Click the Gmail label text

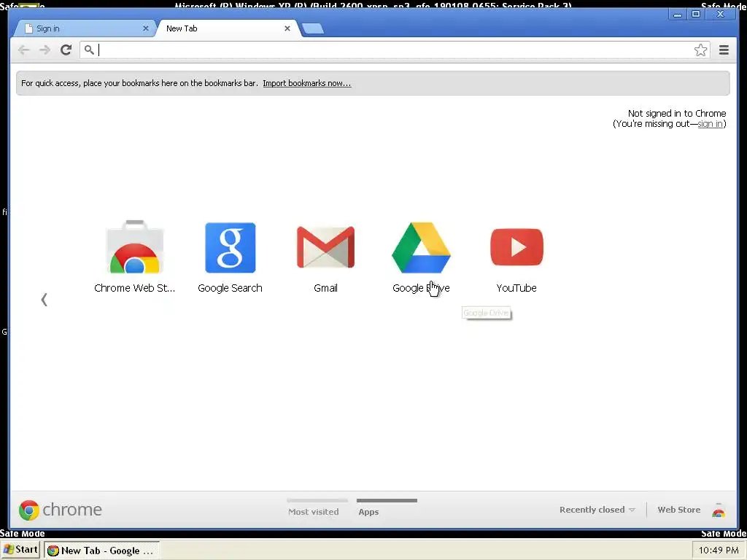tap(326, 288)
